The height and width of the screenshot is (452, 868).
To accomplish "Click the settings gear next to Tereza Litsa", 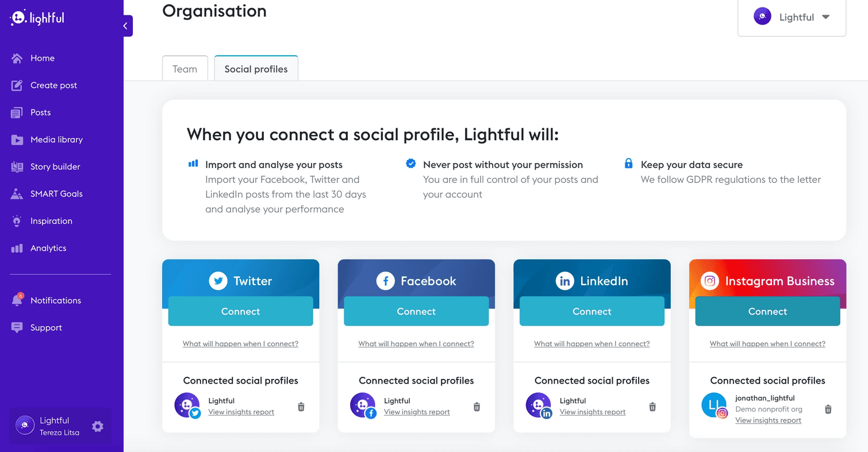I will [x=98, y=426].
